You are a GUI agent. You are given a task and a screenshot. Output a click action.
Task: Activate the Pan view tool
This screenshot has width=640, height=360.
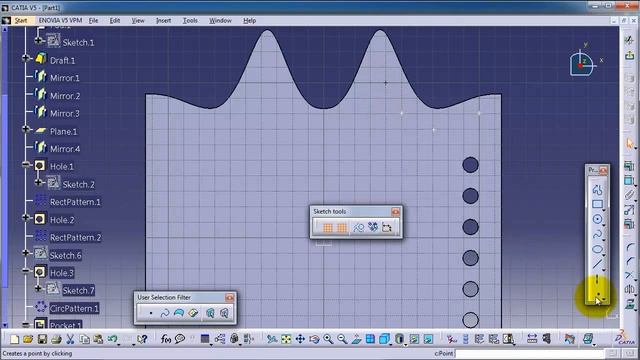(300, 339)
